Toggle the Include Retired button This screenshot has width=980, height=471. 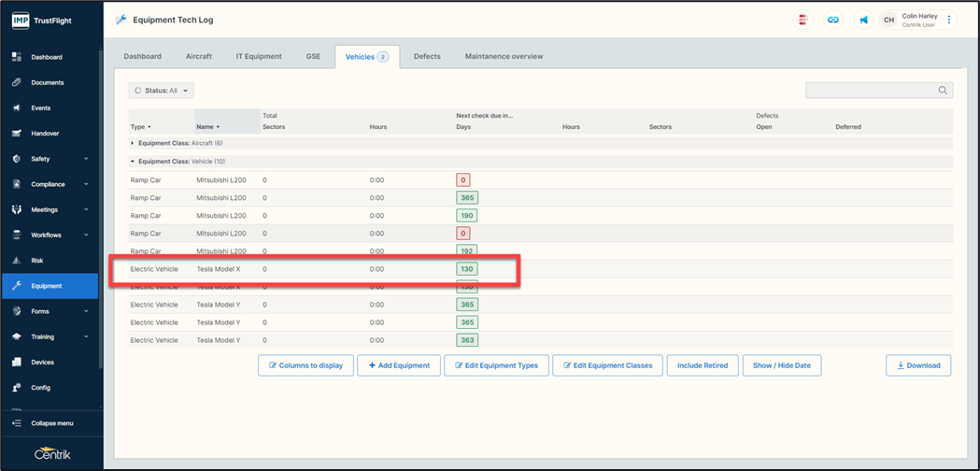703,365
